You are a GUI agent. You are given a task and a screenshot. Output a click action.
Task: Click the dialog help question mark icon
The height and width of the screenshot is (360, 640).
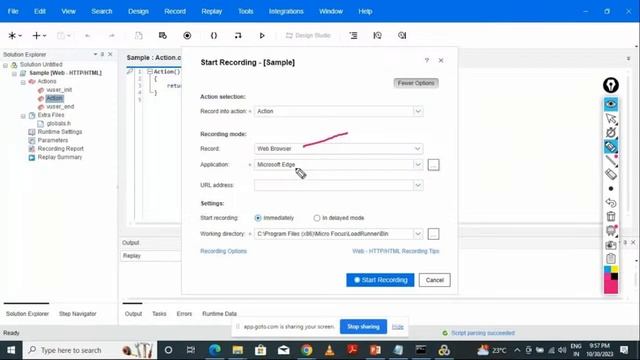[x=427, y=60]
